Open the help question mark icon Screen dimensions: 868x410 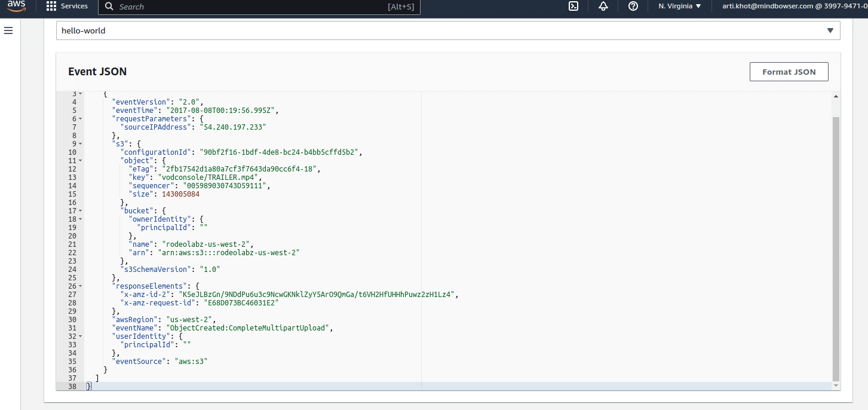(633, 7)
